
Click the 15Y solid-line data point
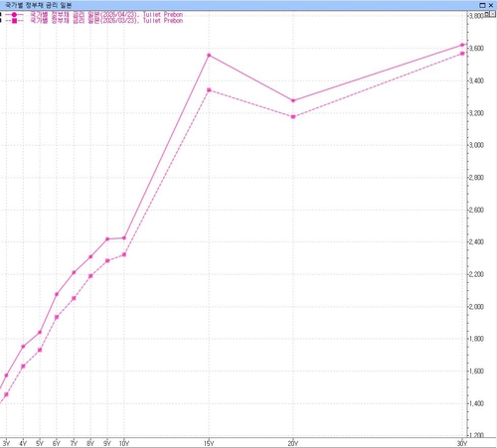pyautogui.click(x=209, y=56)
